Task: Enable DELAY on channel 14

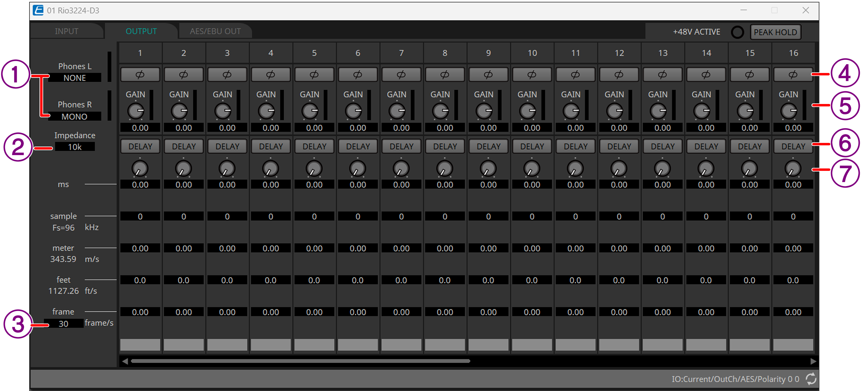Action: [x=706, y=146]
